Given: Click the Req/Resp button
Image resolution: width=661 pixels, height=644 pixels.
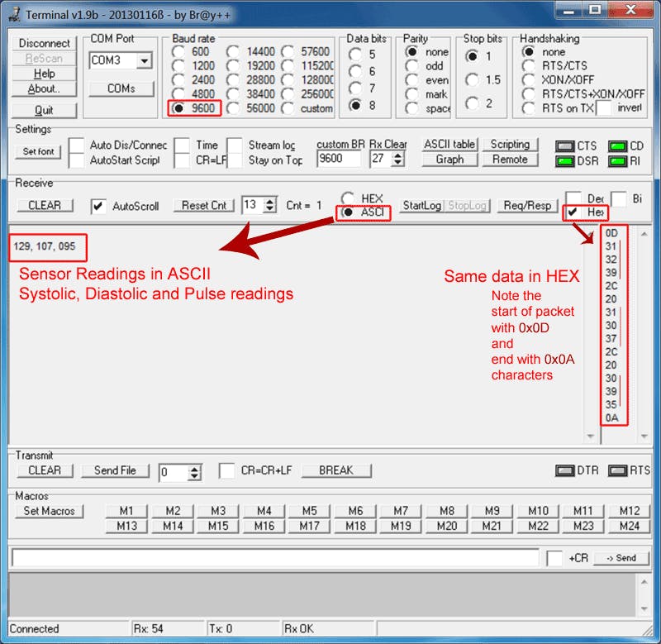Looking at the screenshot, I should (527, 205).
